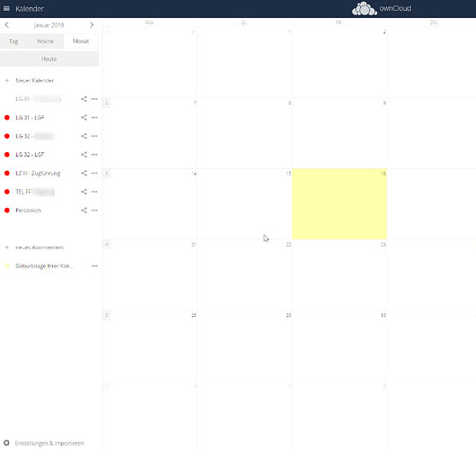Image resolution: width=476 pixels, height=450 pixels.
Task: Share the first greyed LG 31 calendar
Action: click(84, 99)
